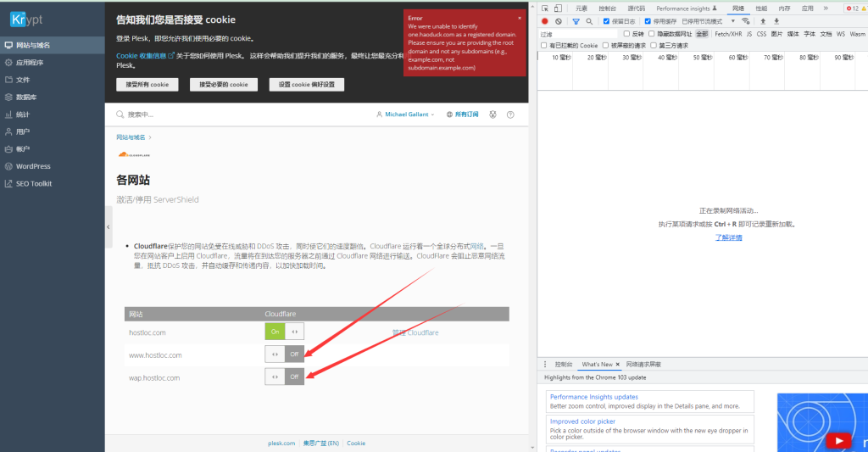Viewport: 868px width, 452px height.
Task: Type in the Plesk search field
Action: pyautogui.click(x=237, y=114)
